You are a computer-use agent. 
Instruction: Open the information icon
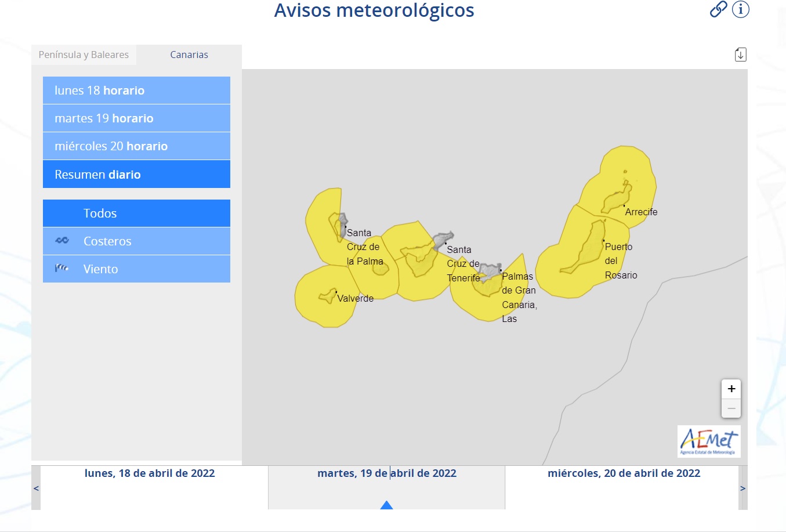coord(741,9)
